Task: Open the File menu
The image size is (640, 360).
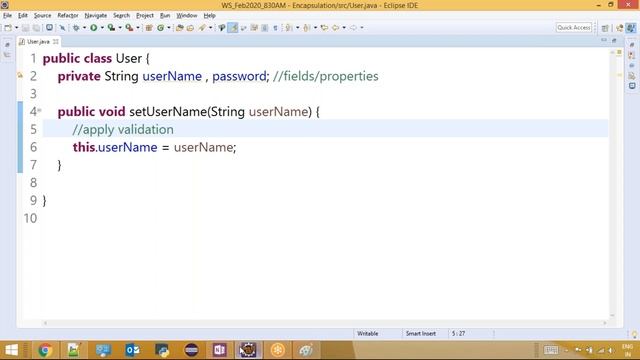Action: coord(7,16)
